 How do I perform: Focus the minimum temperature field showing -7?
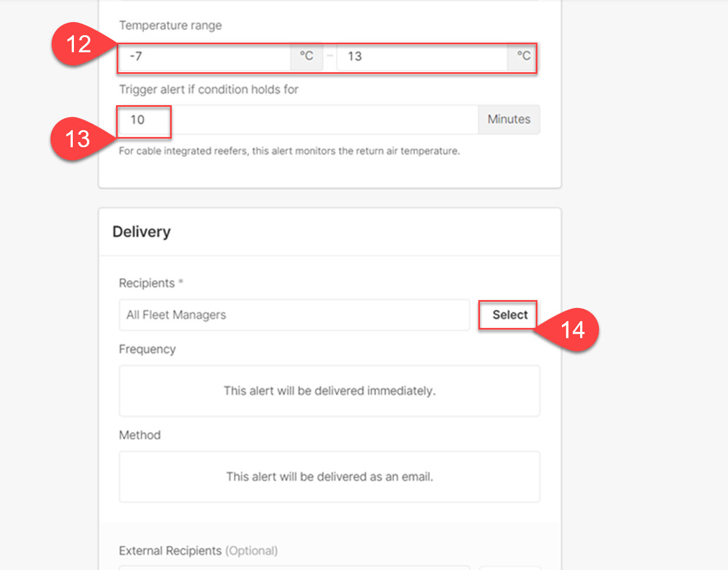point(205,56)
